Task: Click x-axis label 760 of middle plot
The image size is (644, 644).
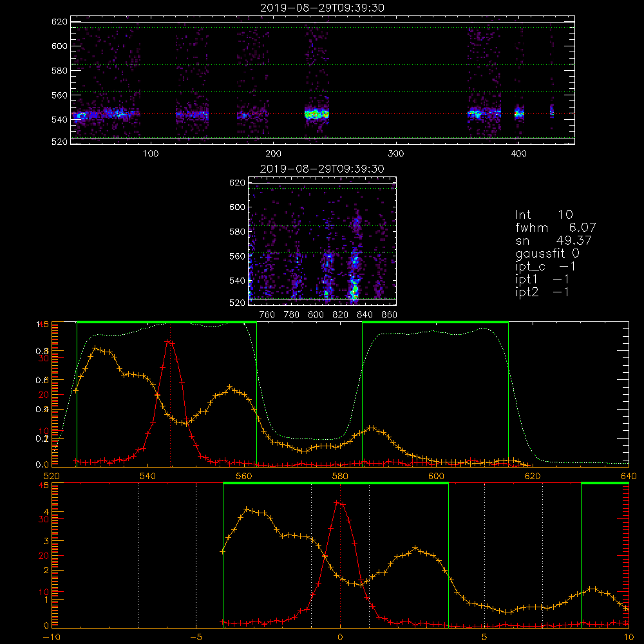Action: pos(267,315)
